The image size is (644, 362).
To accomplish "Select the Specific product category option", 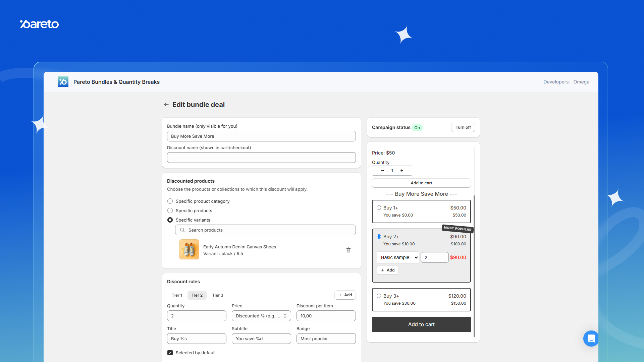I will [170, 201].
